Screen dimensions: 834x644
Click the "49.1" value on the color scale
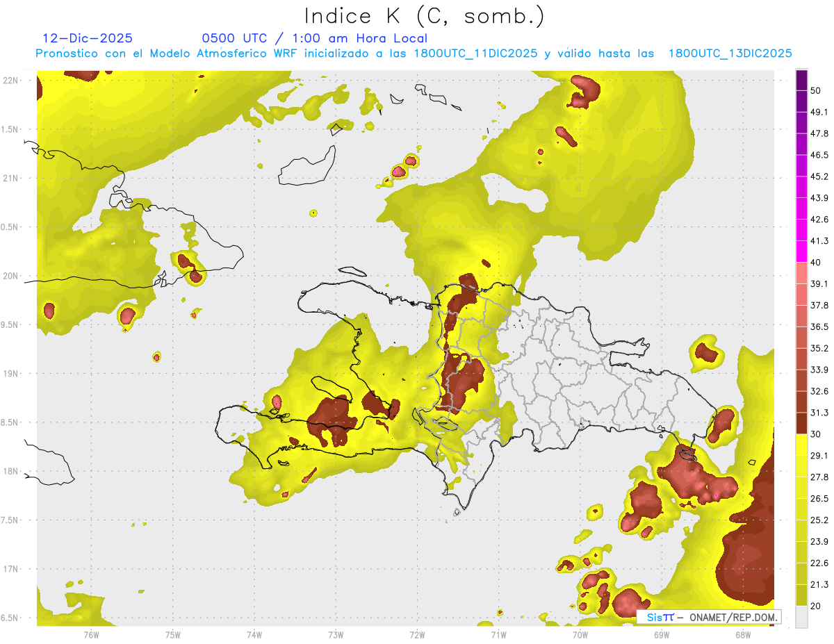click(820, 112)
